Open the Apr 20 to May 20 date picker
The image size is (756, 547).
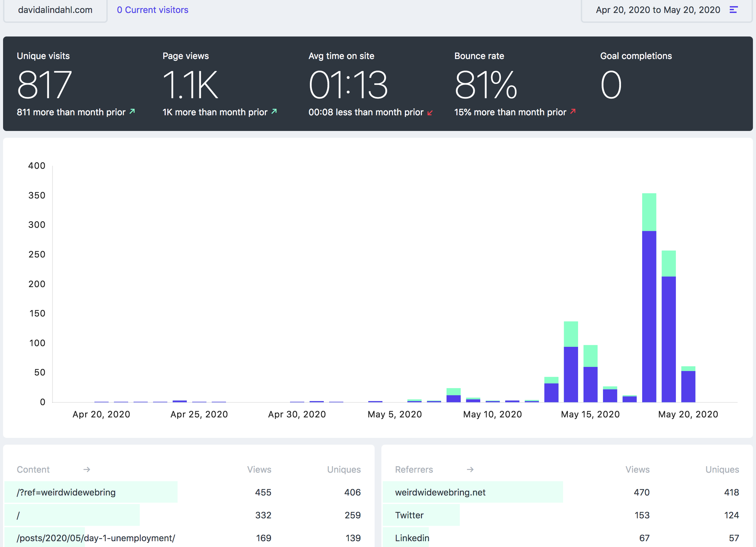click(x=658, y=10)
